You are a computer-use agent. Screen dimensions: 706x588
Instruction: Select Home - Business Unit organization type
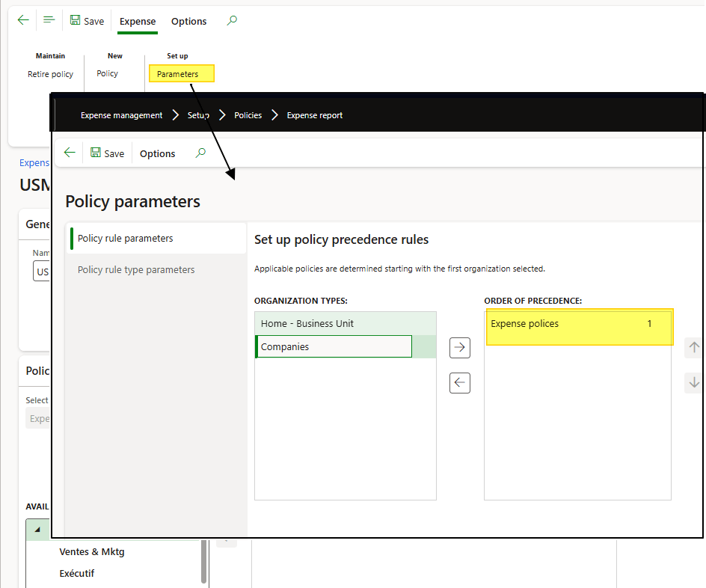(307, 323)
